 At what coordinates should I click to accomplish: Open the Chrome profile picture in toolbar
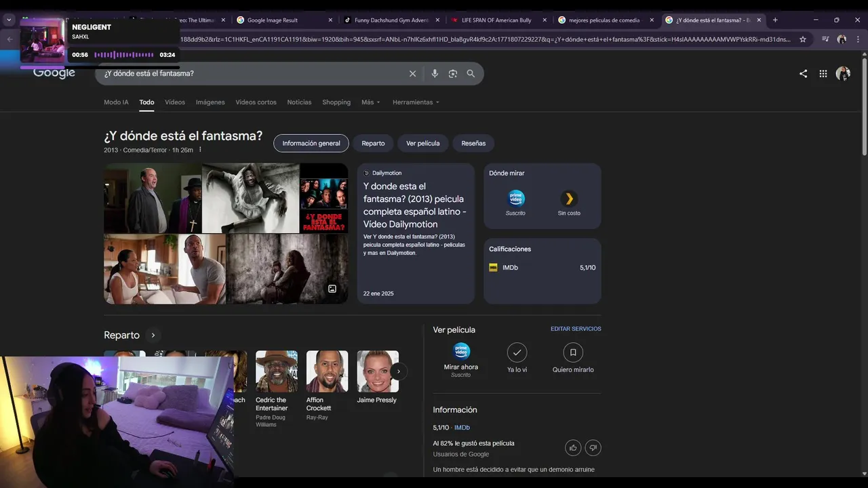click(842, 39)
